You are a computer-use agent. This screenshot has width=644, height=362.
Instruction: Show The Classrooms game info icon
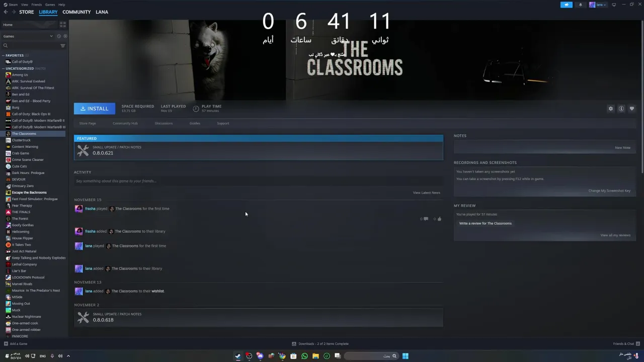pos(621,109)
